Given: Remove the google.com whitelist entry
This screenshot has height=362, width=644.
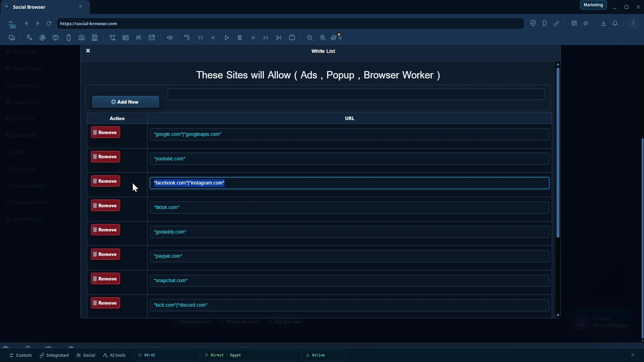Looking at the screenshot, I should [105, 132].
